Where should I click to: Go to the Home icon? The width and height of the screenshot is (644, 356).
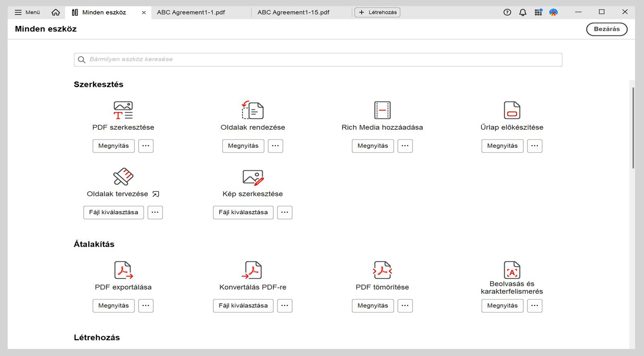(x=56, y=12)
